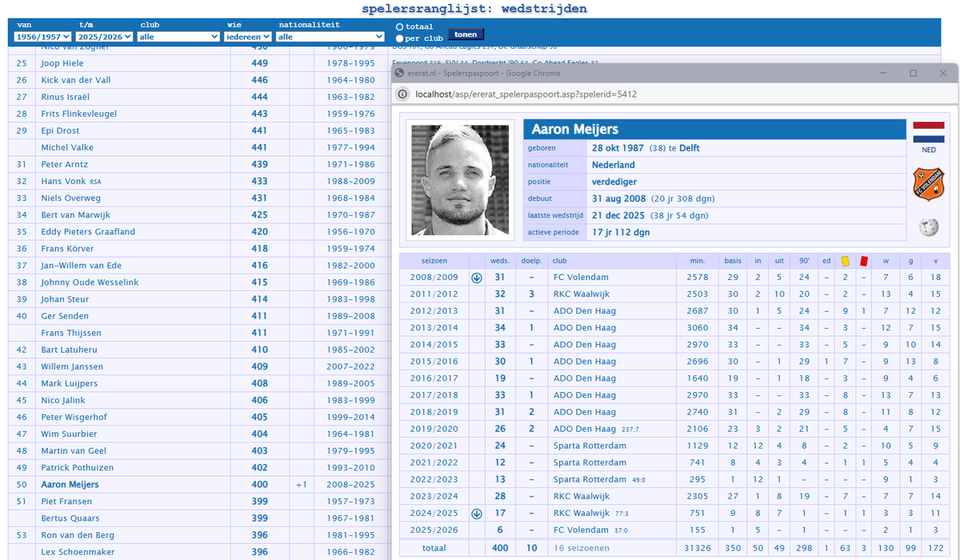Image resolution: width=960 pixels, height=560 pixels.
Task: Select the 'totaal' radio option
Action: click(400, 27)
